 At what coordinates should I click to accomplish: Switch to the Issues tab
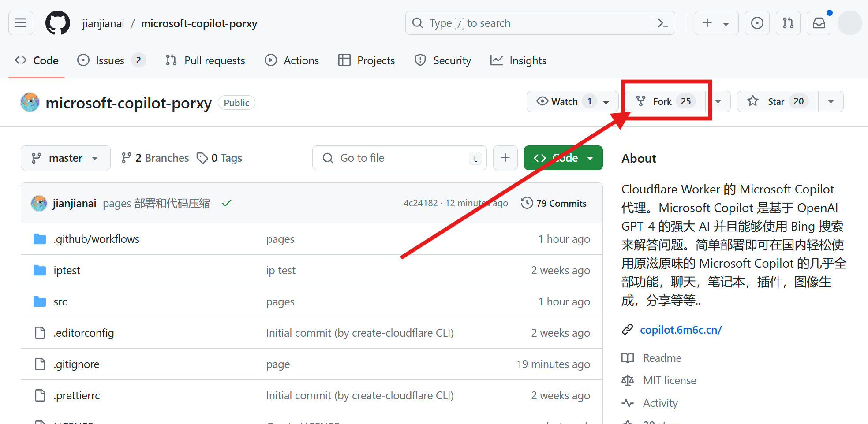click(x=110, y=60)
